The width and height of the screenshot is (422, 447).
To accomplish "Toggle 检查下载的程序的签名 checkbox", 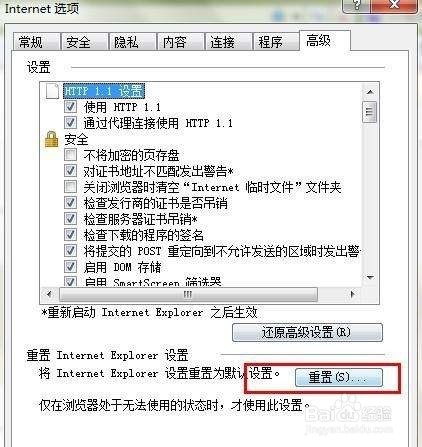I will tap(70, 235).
